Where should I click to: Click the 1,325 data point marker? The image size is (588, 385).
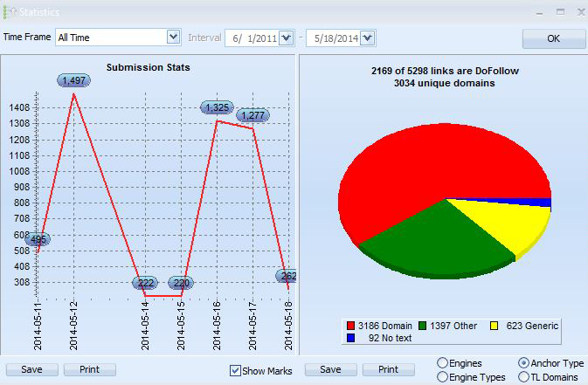pyautogui.click(x=218, y=107)
